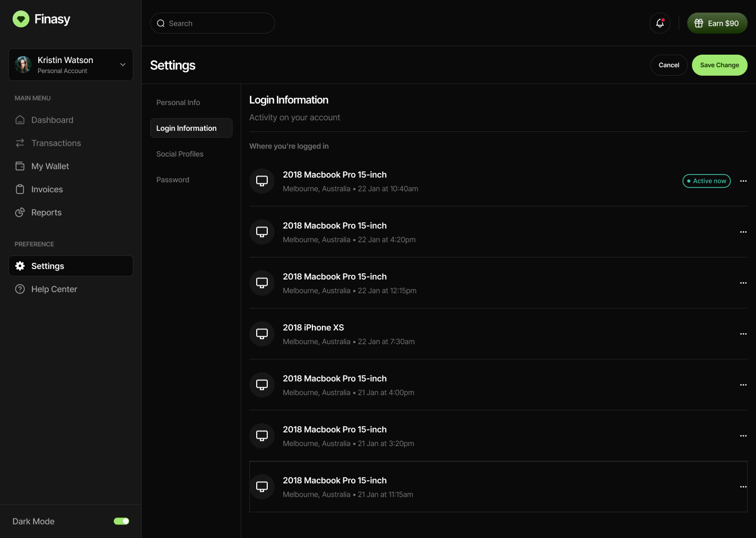Open Dashboard home icon in sidebar
756x538 pixels.
[20, 120]
